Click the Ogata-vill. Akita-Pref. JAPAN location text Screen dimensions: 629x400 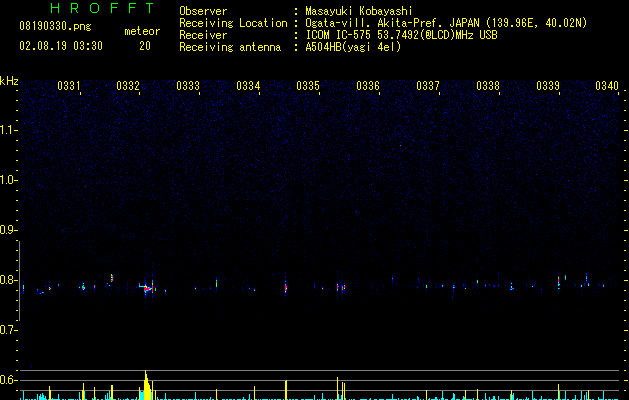[x=446, y=23]
